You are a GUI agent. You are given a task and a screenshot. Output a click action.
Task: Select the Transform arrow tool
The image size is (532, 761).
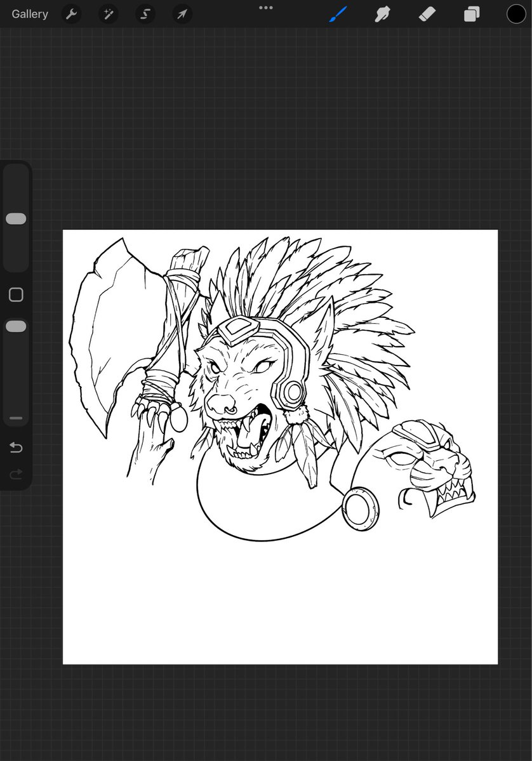[182, 14]
